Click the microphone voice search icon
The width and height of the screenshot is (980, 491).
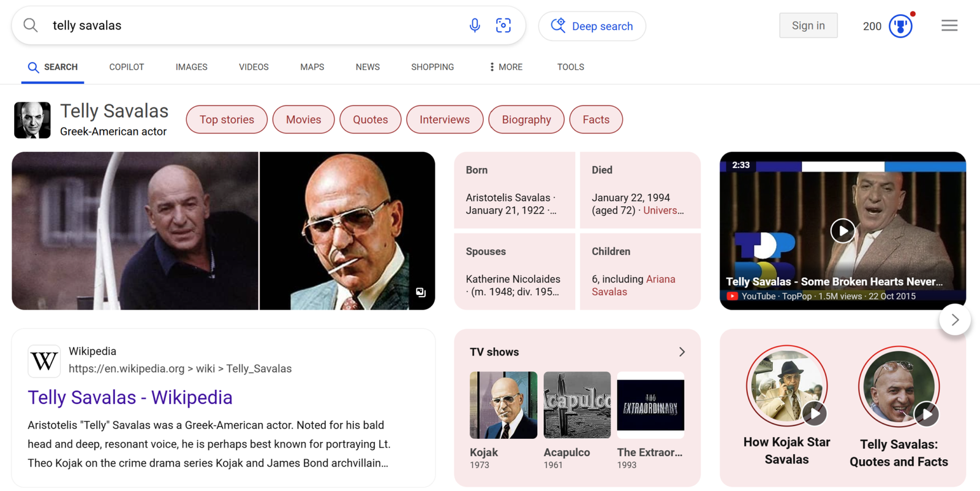(x=475, y=26)
